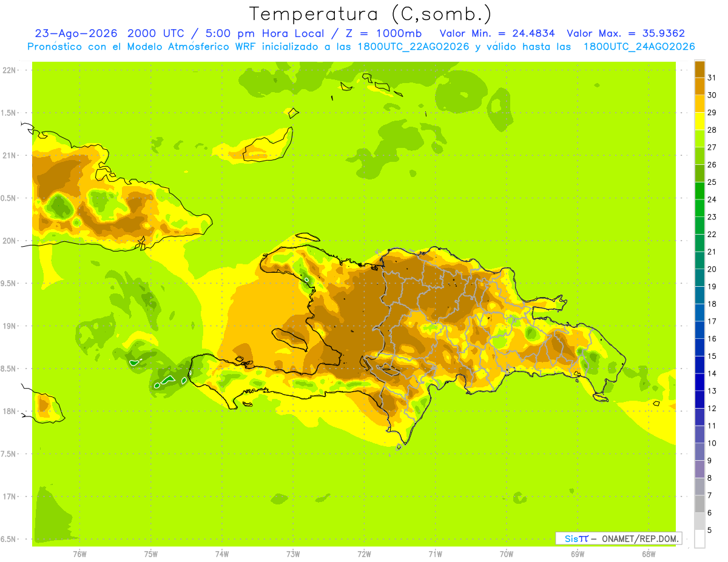Click 'Valor Min. = 24.4834' text
This screenshot has width=728, height=562.
tap(497, 34)
